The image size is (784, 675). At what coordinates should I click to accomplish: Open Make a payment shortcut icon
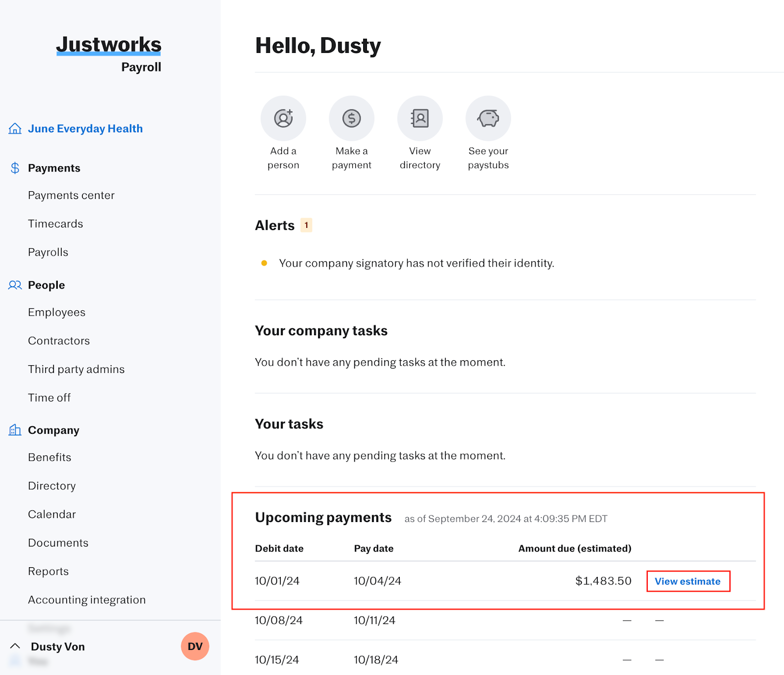(x=351, y=119)
